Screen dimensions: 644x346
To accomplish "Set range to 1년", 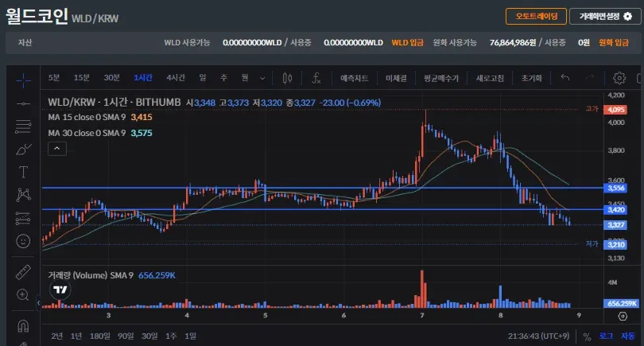I will click(x=76, y=336).
